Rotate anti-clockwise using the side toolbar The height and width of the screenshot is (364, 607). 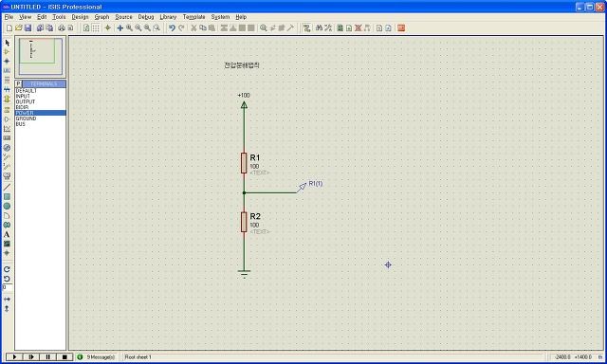[x=7, y=279]
